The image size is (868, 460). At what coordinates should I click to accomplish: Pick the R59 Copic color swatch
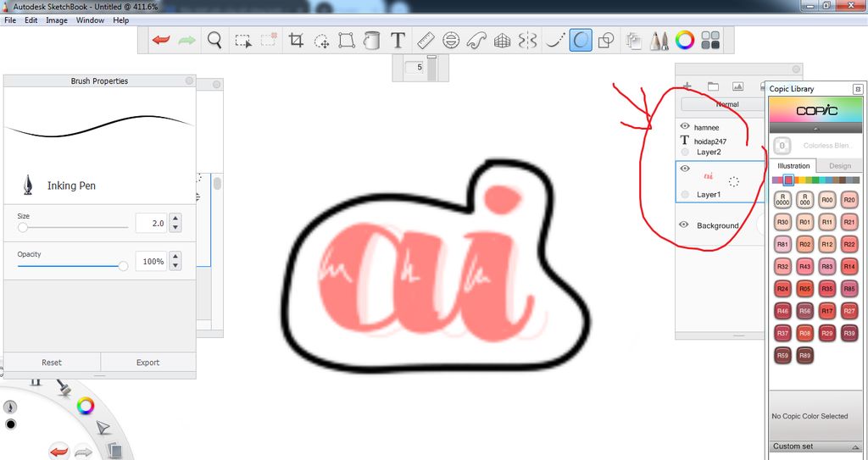782,356
